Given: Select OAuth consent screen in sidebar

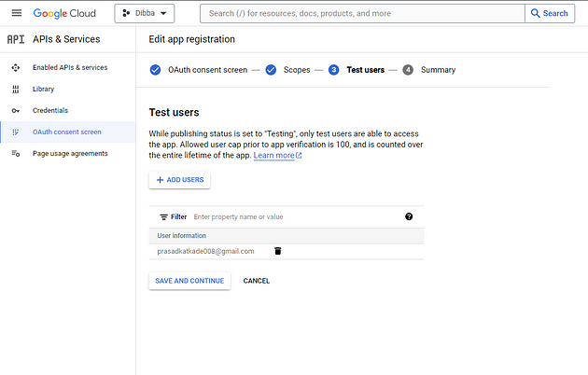Looking at the screenshot, I should point(67,132).
